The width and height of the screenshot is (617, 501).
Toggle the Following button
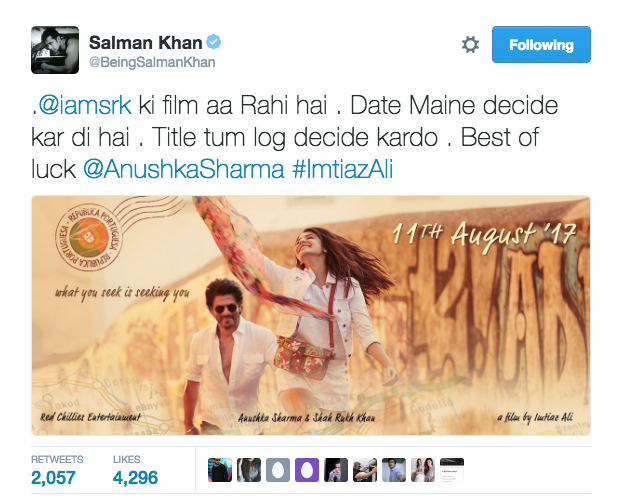tap(541, 44)
